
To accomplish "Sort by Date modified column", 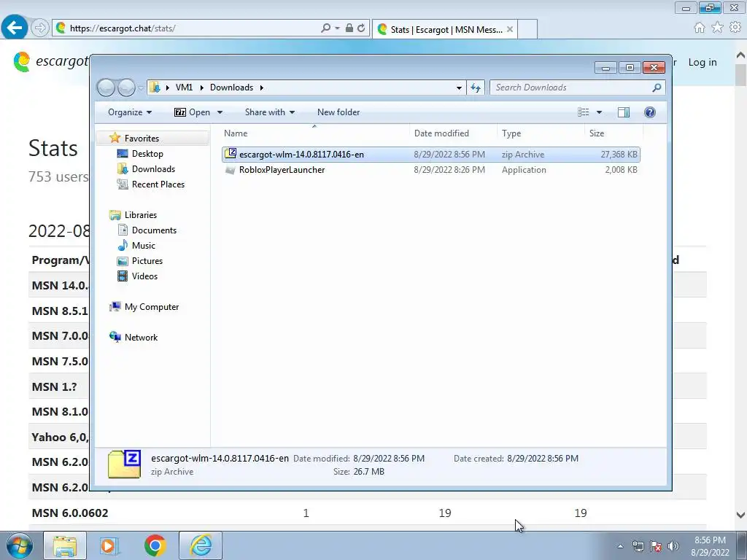I will coord(453,134).
